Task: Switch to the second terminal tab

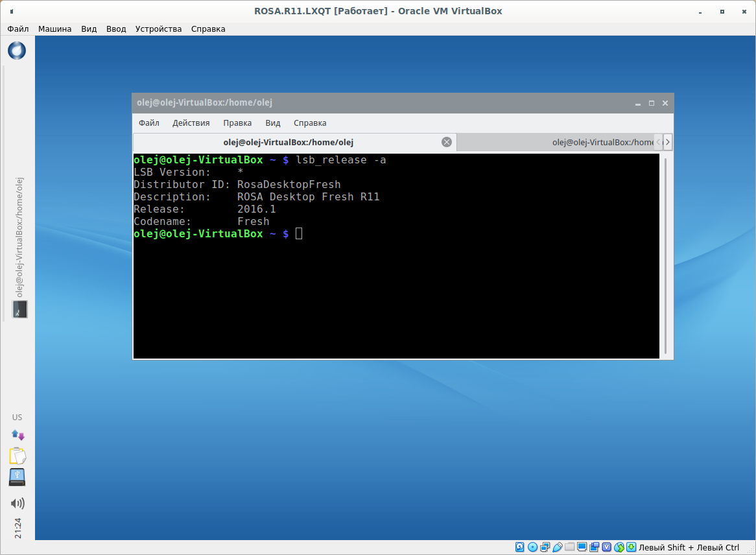Action: (x=556, y=142)
